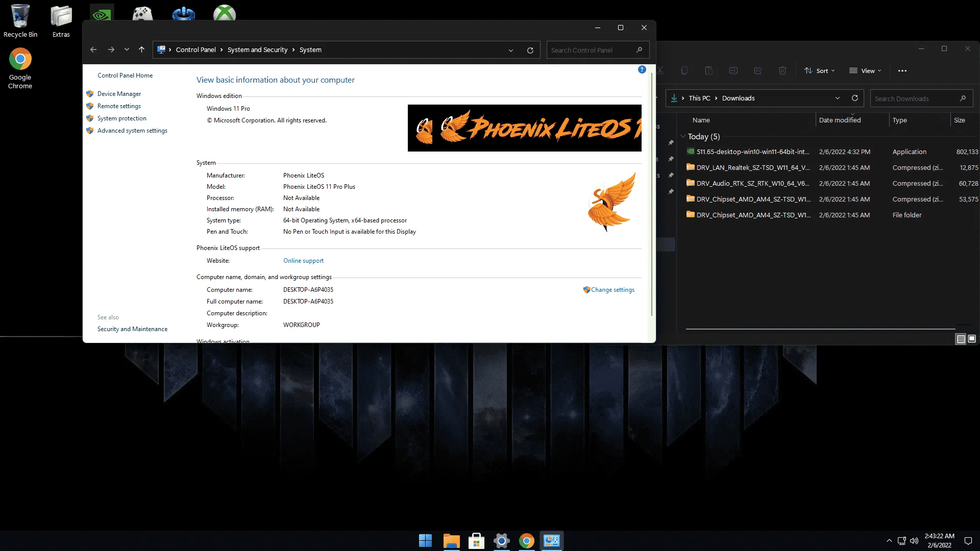
Task: Open recent locations dropdown in Control Panel
Action: coord(127,50)
